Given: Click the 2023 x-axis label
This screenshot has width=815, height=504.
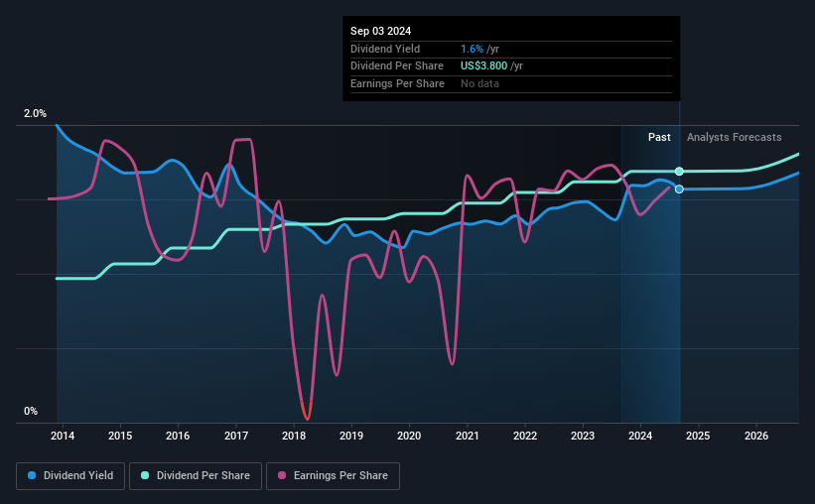Looking at the screenshot, I should tap(583, 436).
